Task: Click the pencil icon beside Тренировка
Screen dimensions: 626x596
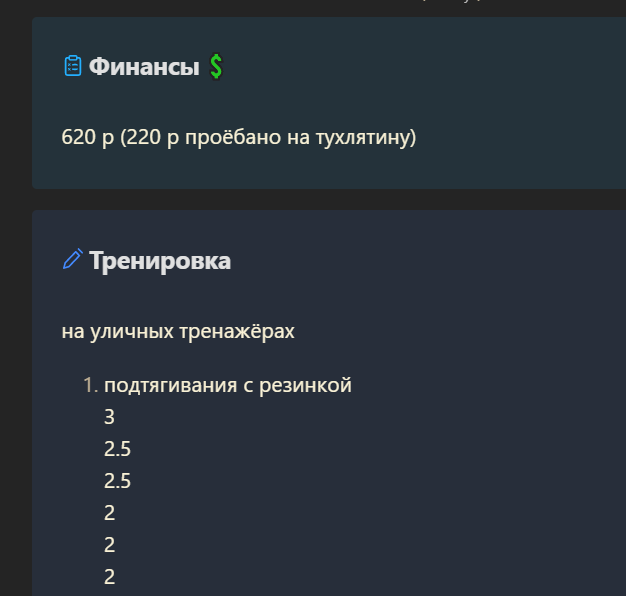Action: [x=73, y=259]
